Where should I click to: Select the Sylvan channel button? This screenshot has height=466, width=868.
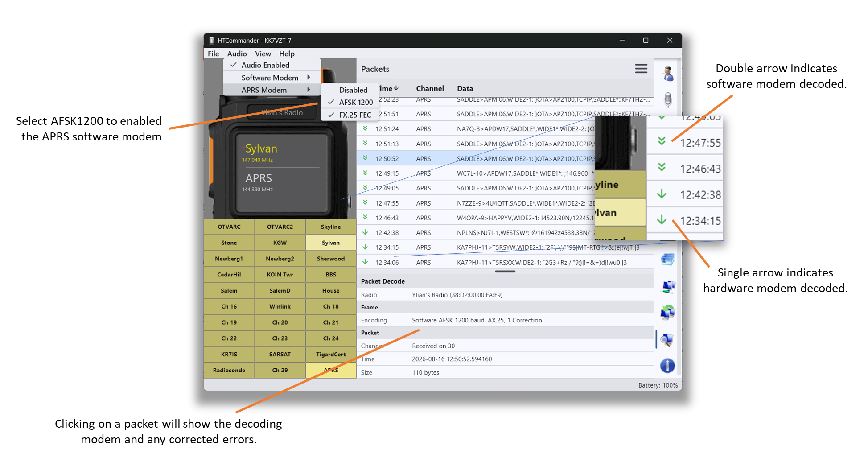(331, 243)
